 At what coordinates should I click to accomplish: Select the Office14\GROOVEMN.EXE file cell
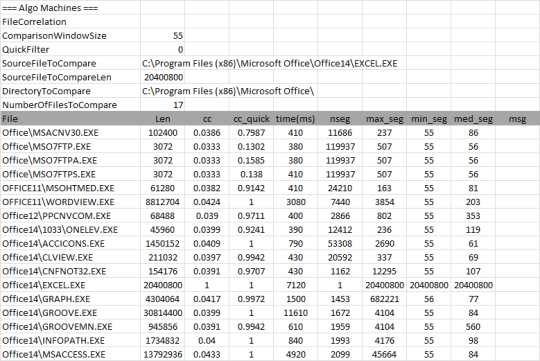point(70,327)
